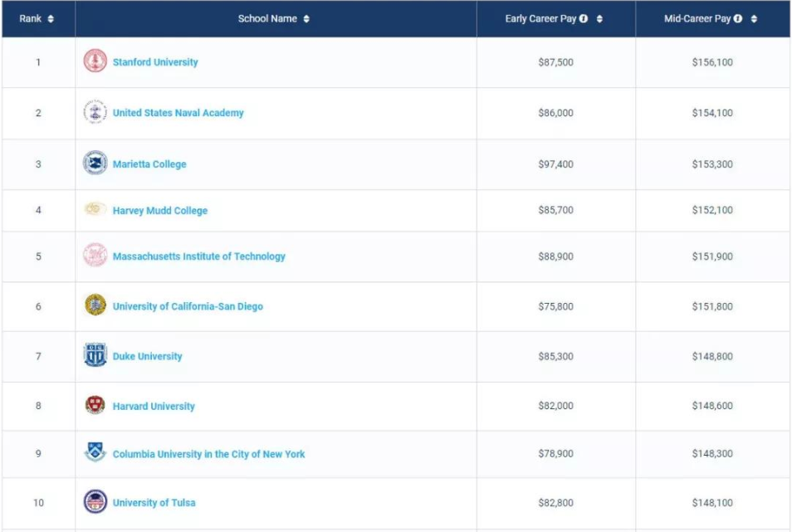Open Massachusetts Institute of Technology link
Image resolution: width=792 pixels, height=532 pixels.
point(199,256)
